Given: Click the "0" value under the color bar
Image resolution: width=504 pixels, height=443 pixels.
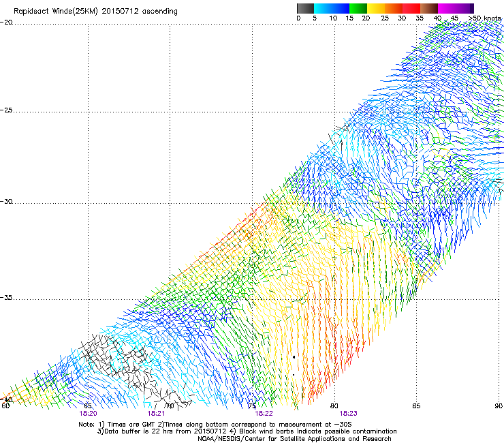Looking at the screenshot, I should click(298, 18).
